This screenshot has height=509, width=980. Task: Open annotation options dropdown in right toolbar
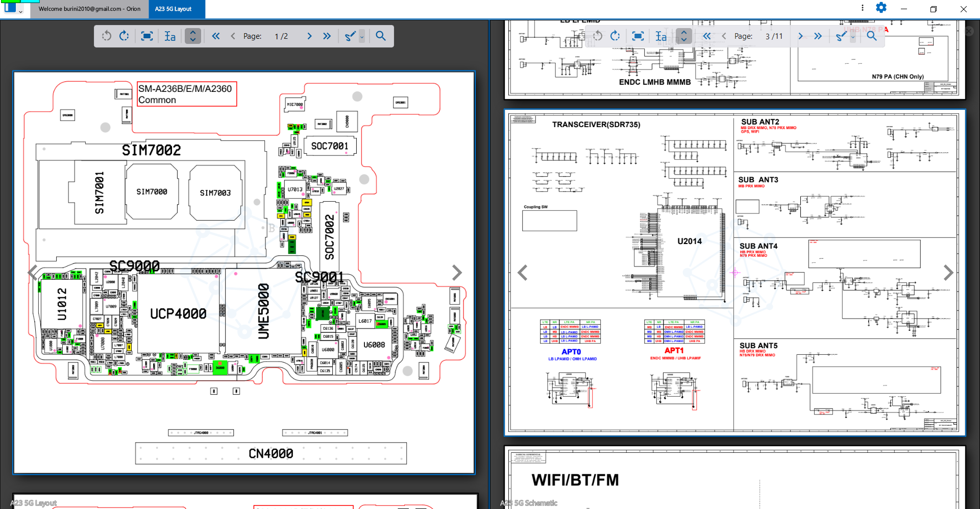[853, 37]
